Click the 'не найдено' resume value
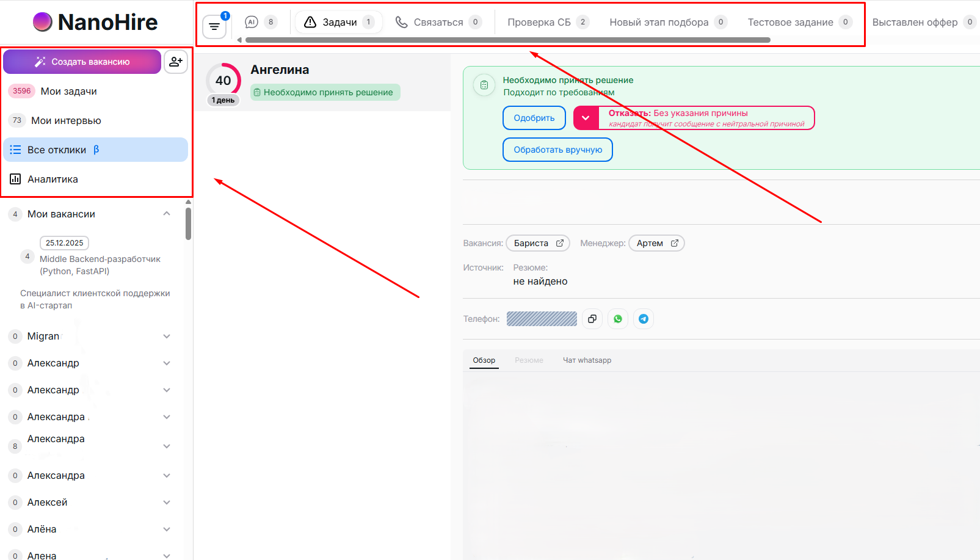Screen dimensions: 980x560 [x=540, y=282]
